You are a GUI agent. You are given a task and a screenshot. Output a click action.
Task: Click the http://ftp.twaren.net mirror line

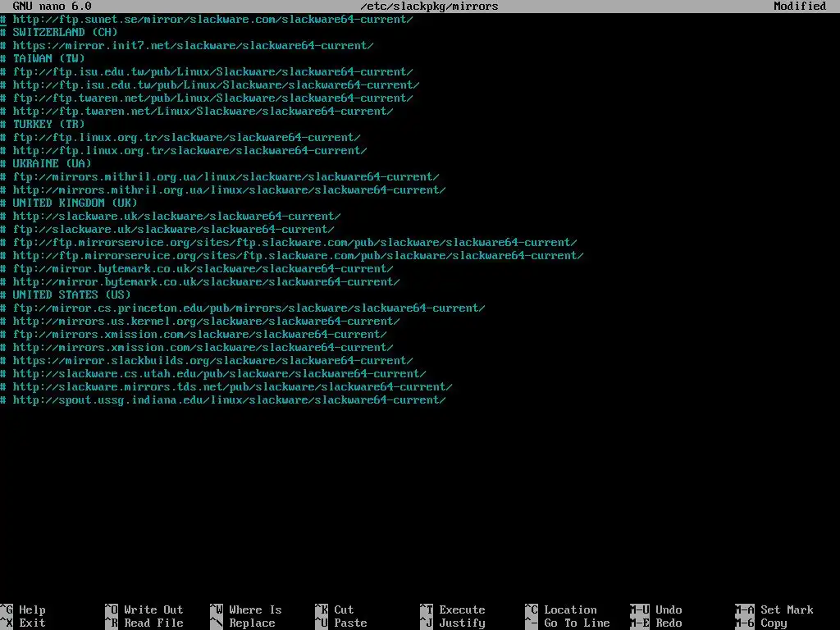[x=197, y=111]
